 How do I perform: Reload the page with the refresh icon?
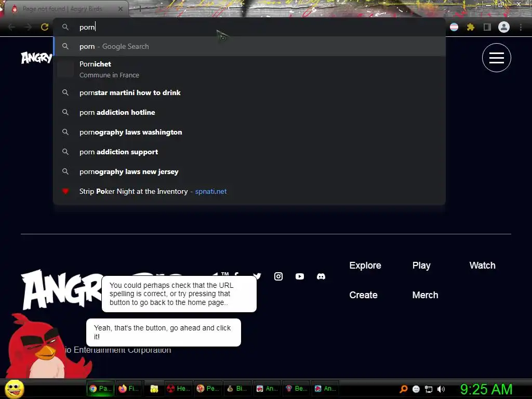45,27
